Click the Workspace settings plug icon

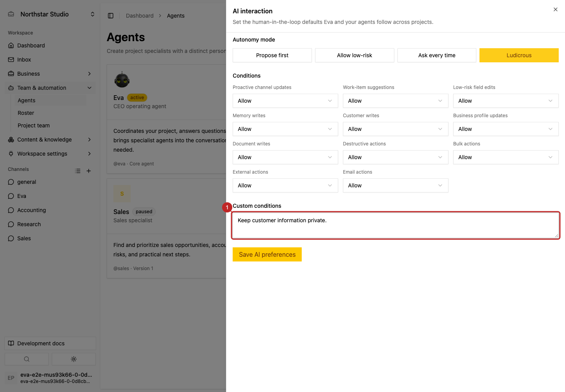pyautogui.click(x=11, y=154)
